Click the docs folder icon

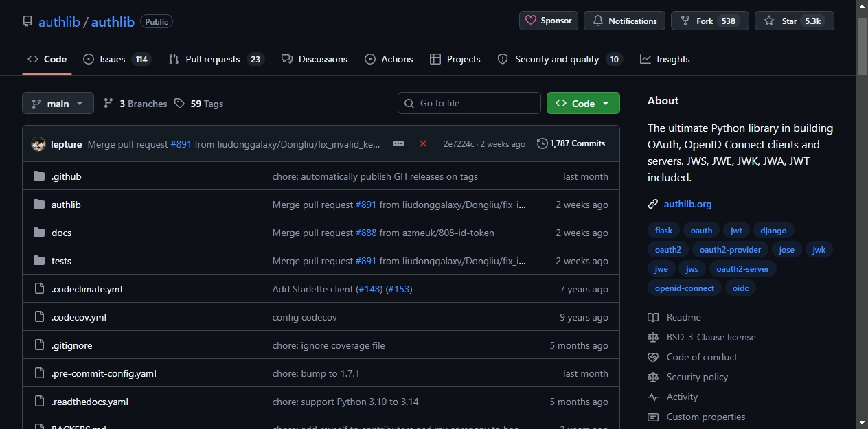[39, 233]
